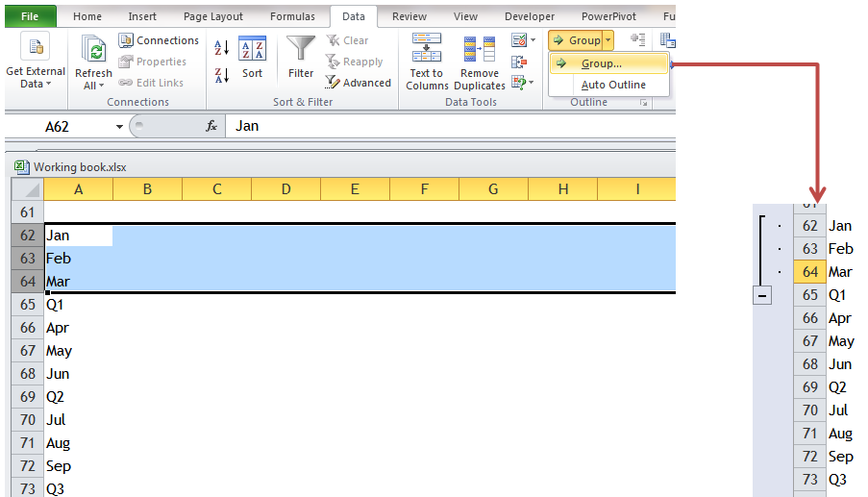The width and height of the screenshot is (868, 497).
Task: Choose Group... from the dropdown menu
Action: pyautogui.click(x=601, y=63)
